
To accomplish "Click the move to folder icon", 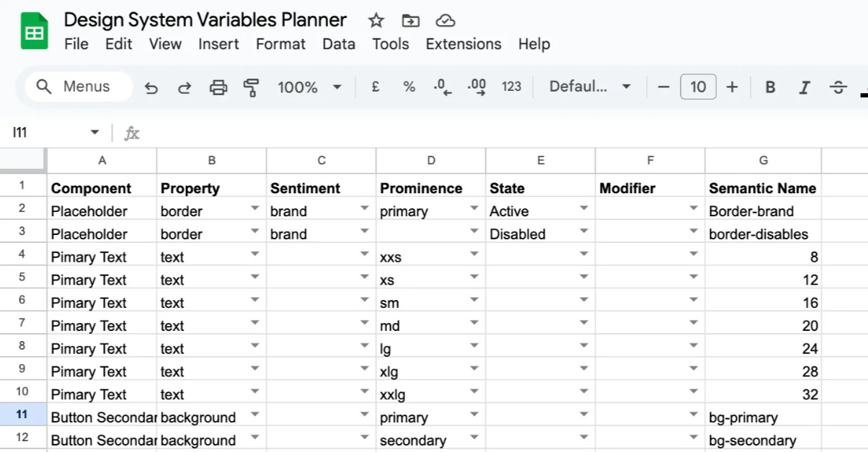I will [x=410, y=20].
